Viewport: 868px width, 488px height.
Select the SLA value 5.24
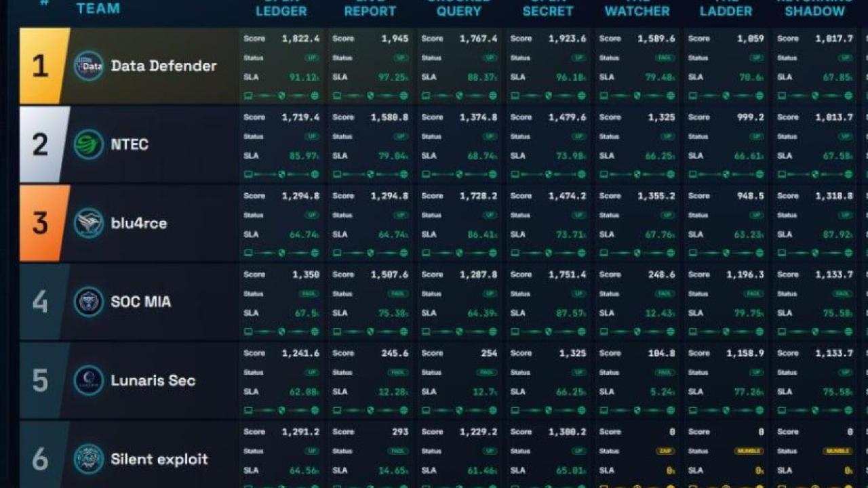coord(663,392)
